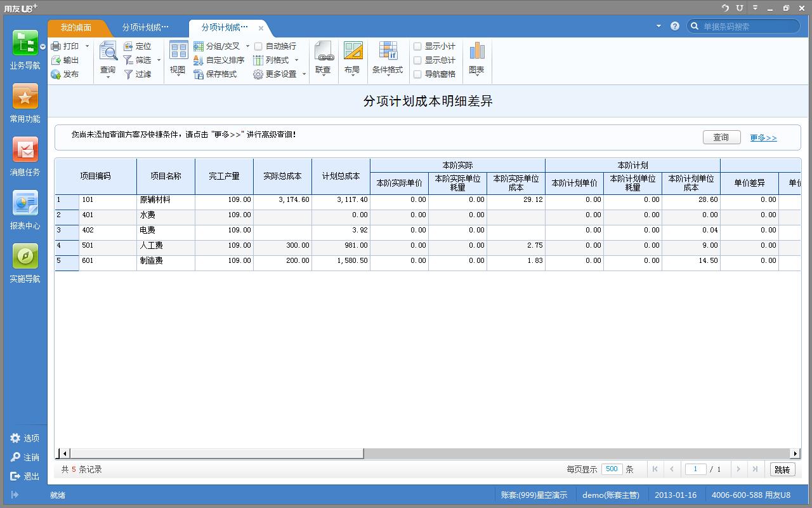Click the horizontal scrollbar thumb

(x=216, y=453)
